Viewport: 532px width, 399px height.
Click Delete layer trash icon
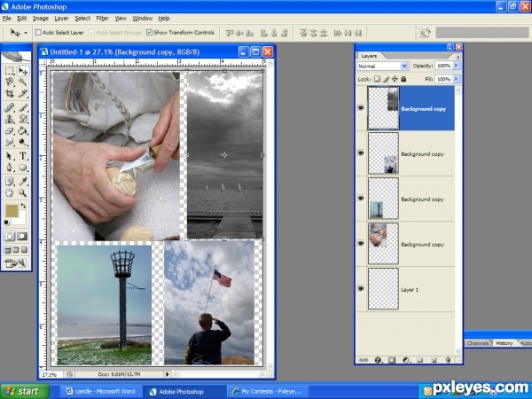[x=448, y=360]
